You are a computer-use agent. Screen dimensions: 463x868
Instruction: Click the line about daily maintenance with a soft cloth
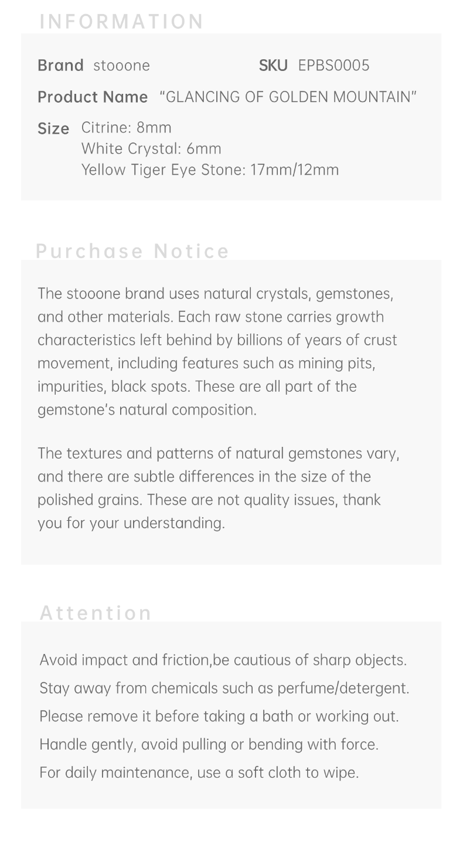click(x=199, y=773)
